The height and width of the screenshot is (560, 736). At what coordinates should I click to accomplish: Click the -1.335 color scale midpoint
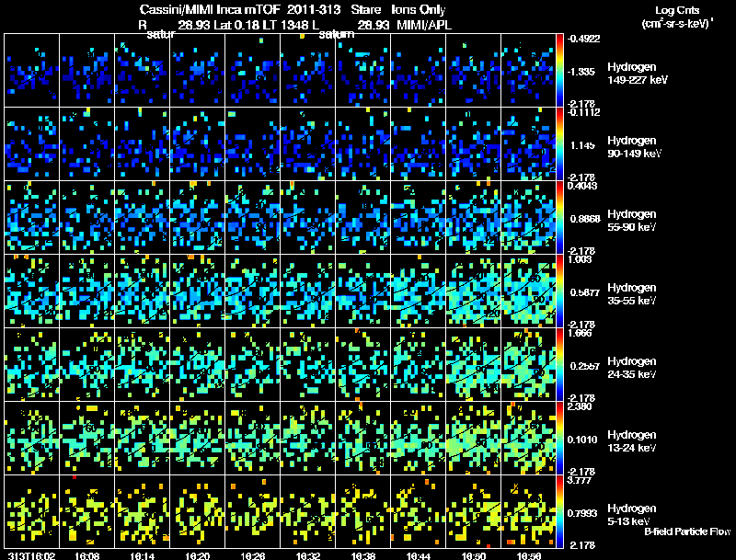[581, 72]
